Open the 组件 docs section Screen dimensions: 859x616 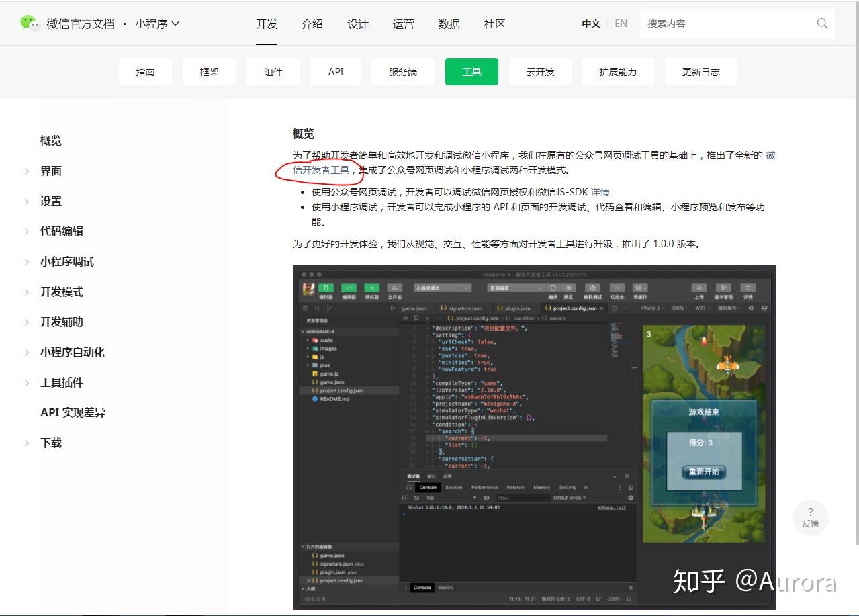(x=273, y=72)
